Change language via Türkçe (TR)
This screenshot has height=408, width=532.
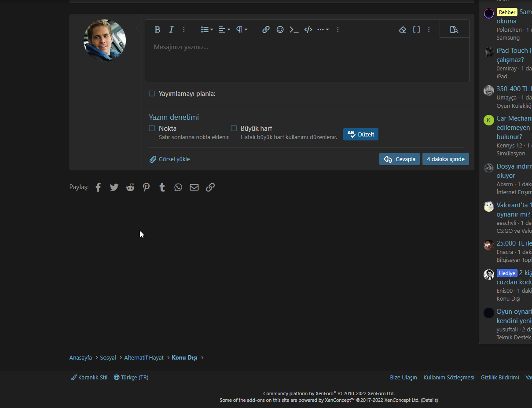(x=131, y=378)
